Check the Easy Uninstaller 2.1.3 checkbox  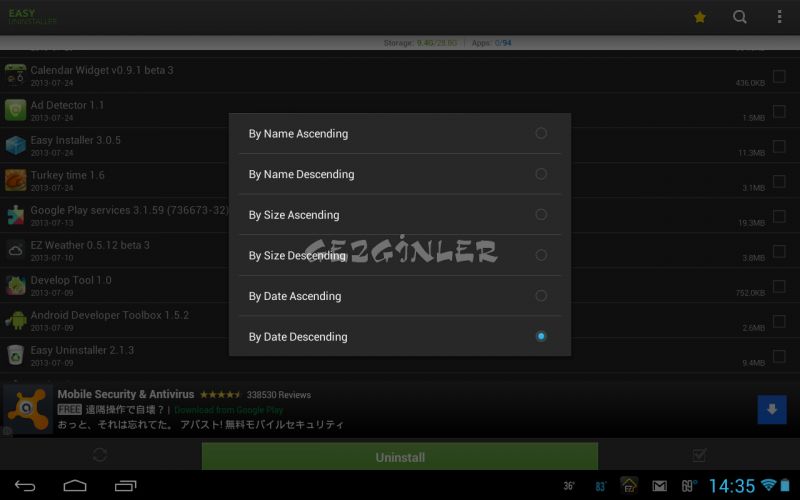point(779,356)
